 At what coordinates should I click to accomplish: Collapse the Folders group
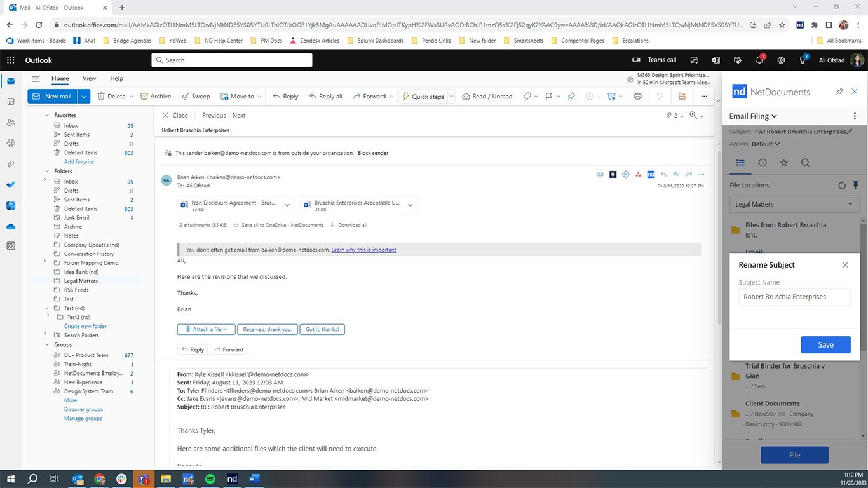[47, 171]
